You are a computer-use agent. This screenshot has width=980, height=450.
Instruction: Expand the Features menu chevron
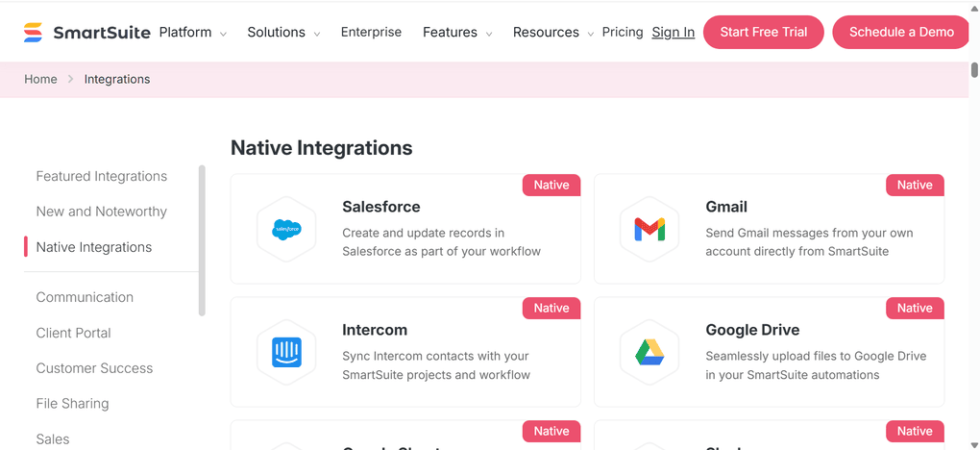[x=489, y=34]
